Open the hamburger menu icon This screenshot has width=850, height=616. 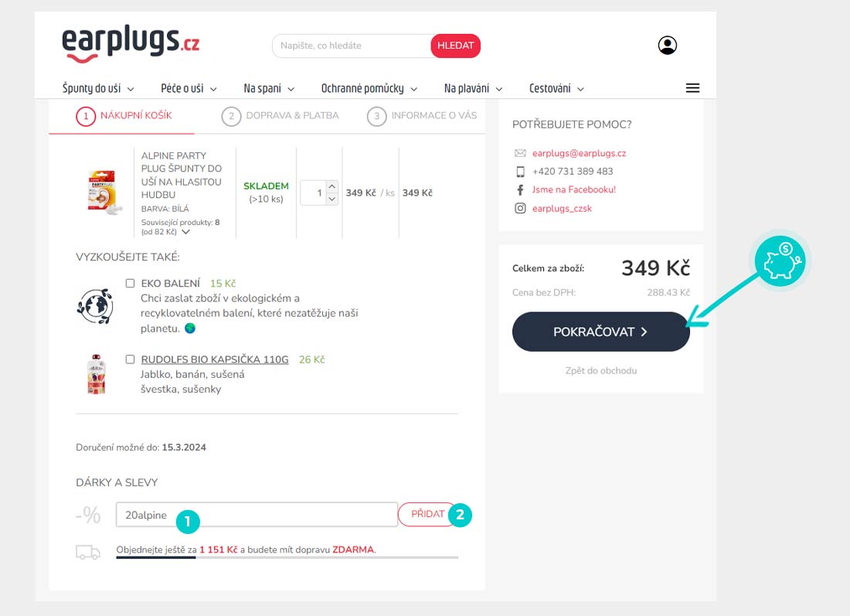click(x=692, y=88)
